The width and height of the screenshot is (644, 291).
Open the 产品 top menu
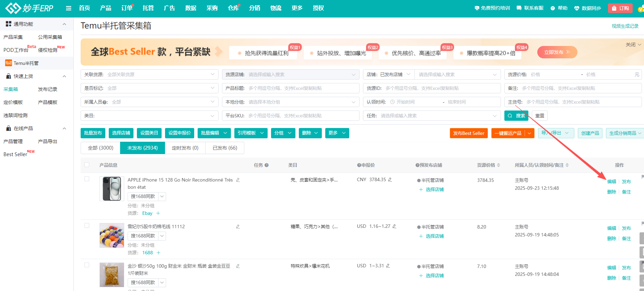pos(106,8)
